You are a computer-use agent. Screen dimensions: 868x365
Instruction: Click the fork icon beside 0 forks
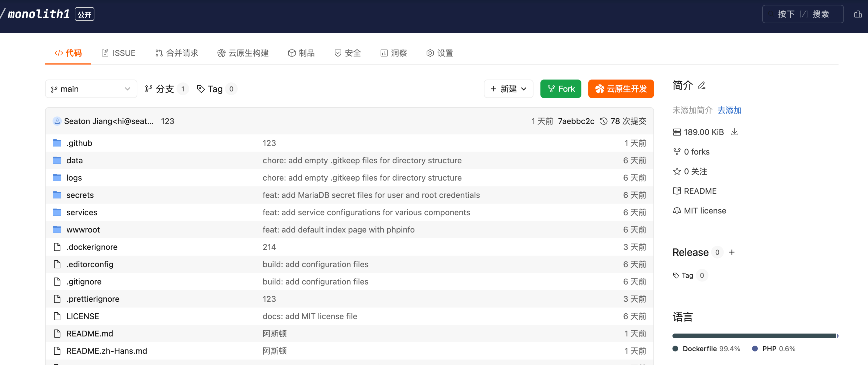[x=677, y=152]
